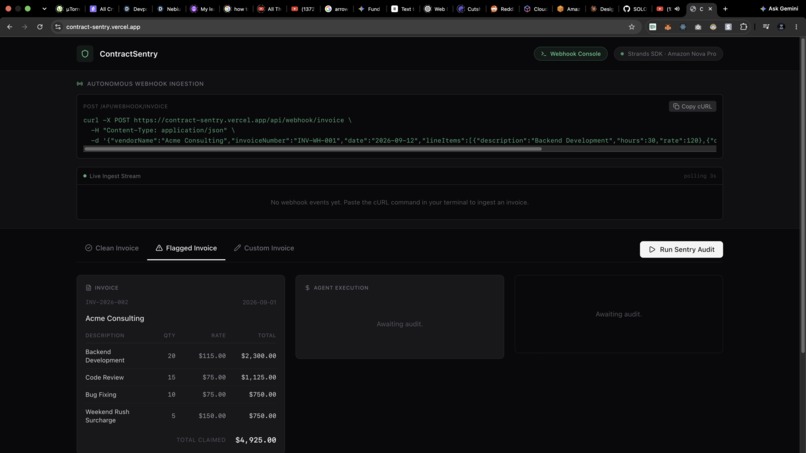Reload the page

[x=40, y=27]
